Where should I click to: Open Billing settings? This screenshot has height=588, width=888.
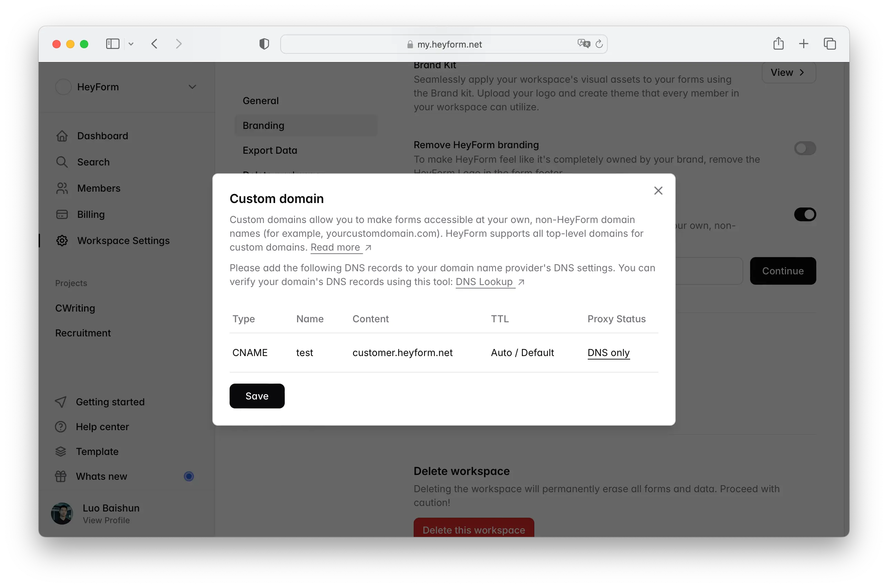coord(90,214)
